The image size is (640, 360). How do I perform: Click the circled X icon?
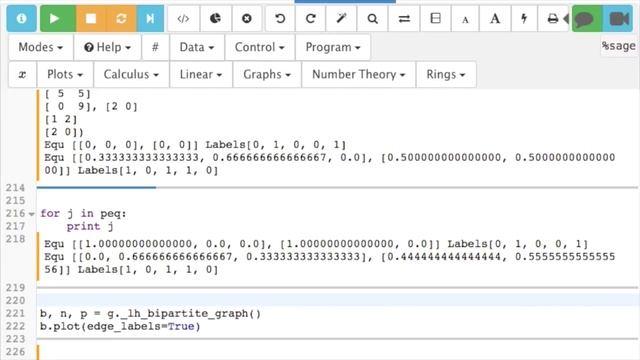[x=247, y=19]
